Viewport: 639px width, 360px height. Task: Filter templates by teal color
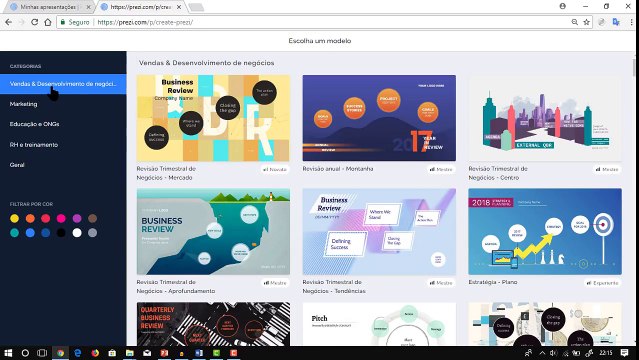click(15, 233)
